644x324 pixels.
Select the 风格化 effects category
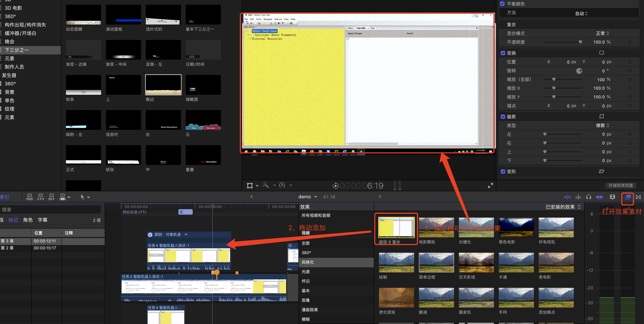(x=308, y=262)
